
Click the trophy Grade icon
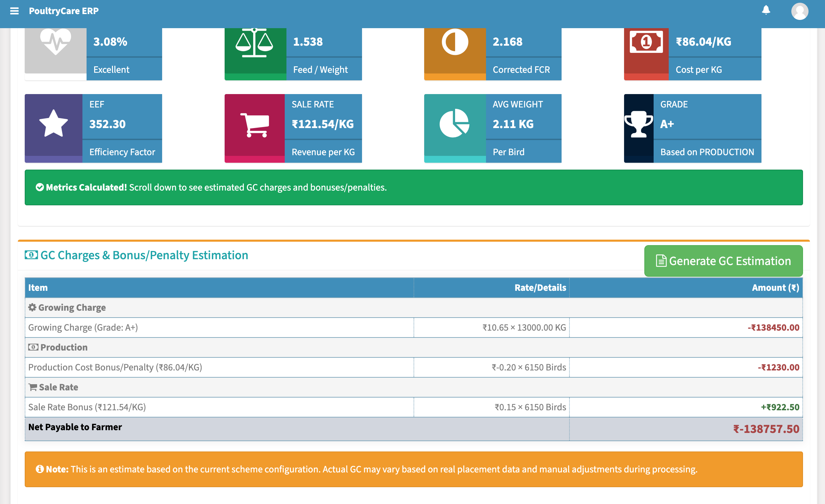tap(638, 124)
